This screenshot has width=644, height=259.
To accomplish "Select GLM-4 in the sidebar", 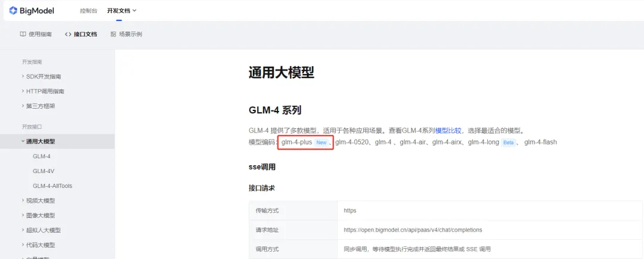I will click(x=42, y=156).
